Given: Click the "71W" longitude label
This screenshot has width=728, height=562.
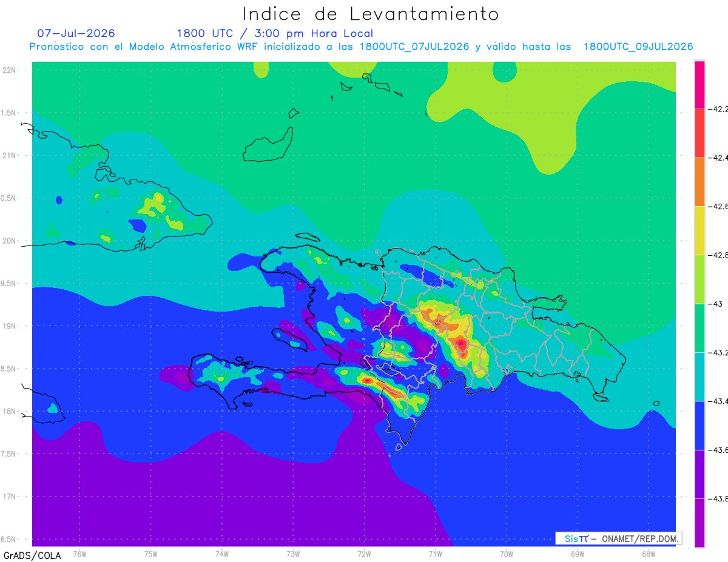Looking at the screenshot, I should coord(435,554).
